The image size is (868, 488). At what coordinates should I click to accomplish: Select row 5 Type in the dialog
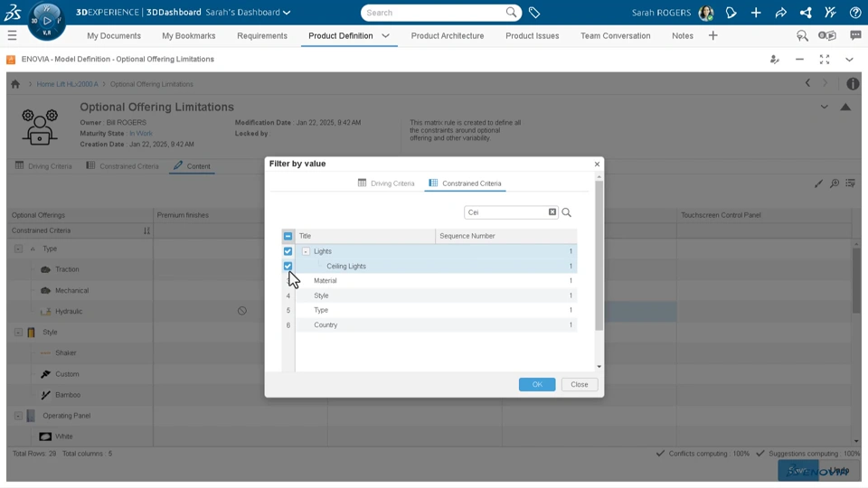pyautogui.click(x=429, y=310)
